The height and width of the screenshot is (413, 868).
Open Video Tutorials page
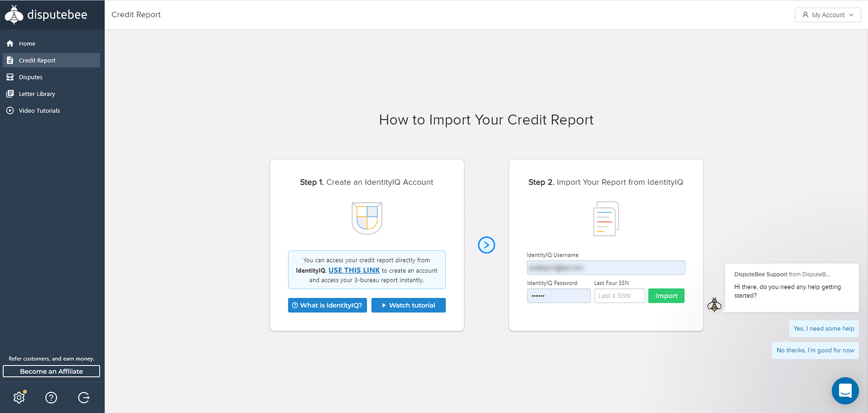click(52, 111)
